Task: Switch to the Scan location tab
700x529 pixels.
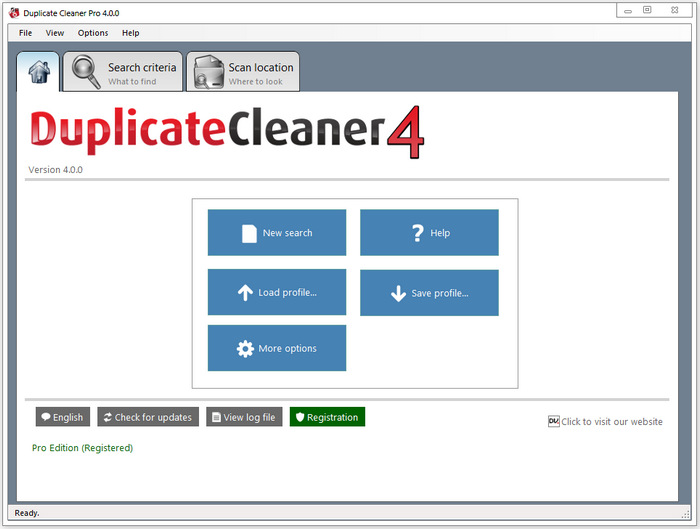Action: (x=243, y=72)
